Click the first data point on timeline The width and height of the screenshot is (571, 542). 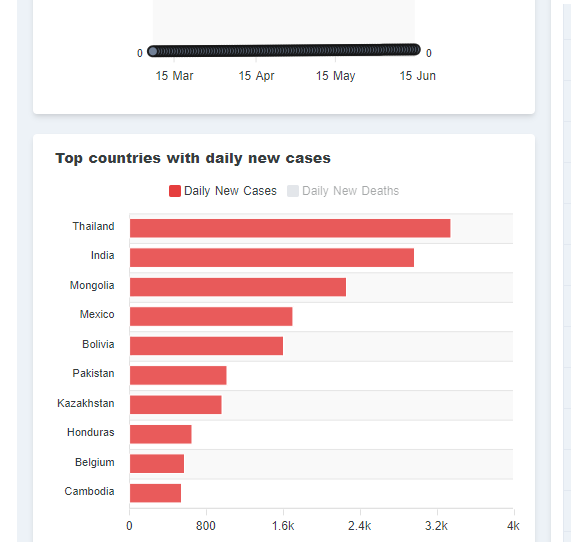tap(153, 51)
